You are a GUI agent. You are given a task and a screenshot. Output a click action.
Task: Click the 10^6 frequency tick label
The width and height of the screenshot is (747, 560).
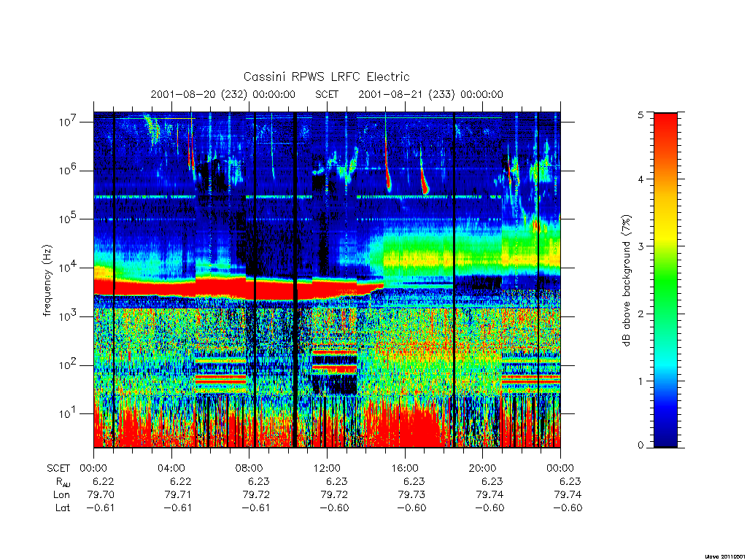[x=69, y=170]
